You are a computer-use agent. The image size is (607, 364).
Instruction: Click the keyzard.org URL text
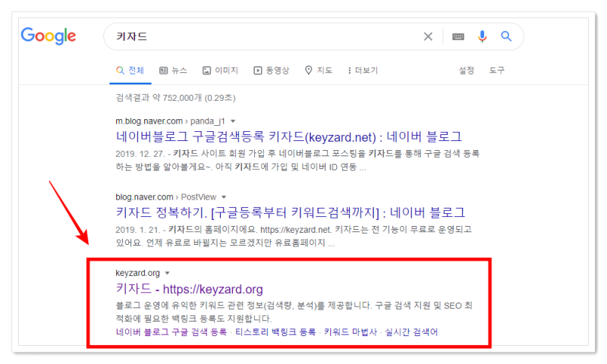click(x=137, y=273)
